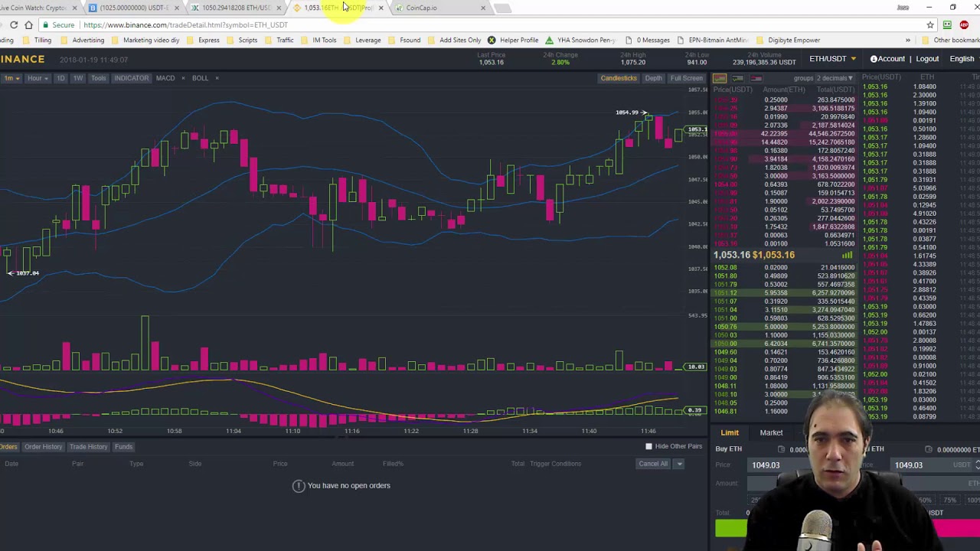Open the YHA Snowdon Pen-y bookmark

580,40
